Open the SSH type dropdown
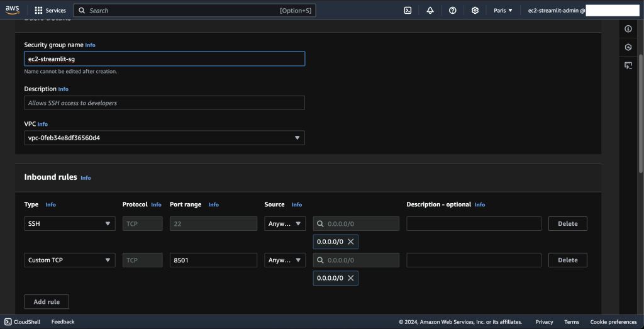Screen dimensions: 644x329 [70, 224]
